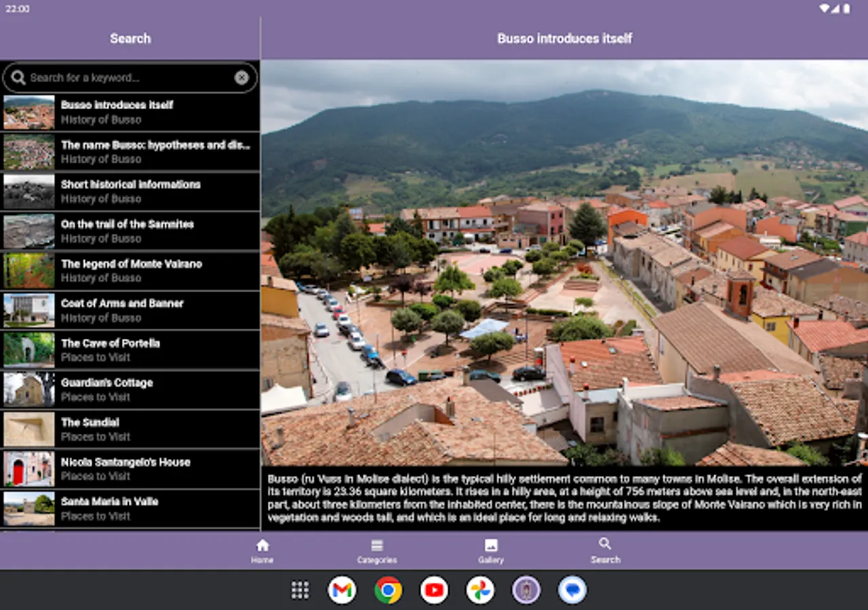Select 'Busso introduces itself' list title
This screenshot has height=610, width=868.
[x=117, y=105]
